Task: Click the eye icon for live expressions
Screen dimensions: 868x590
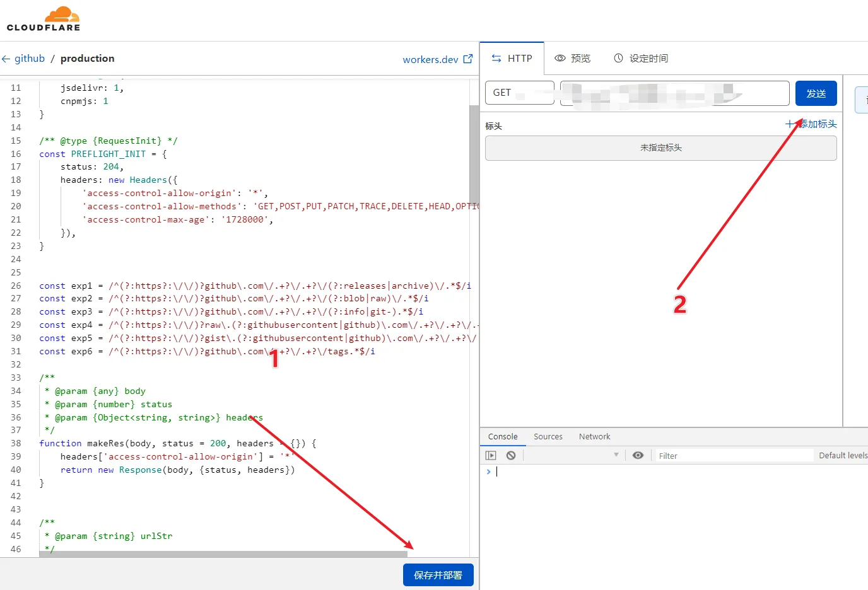Action: click(638, 455)
